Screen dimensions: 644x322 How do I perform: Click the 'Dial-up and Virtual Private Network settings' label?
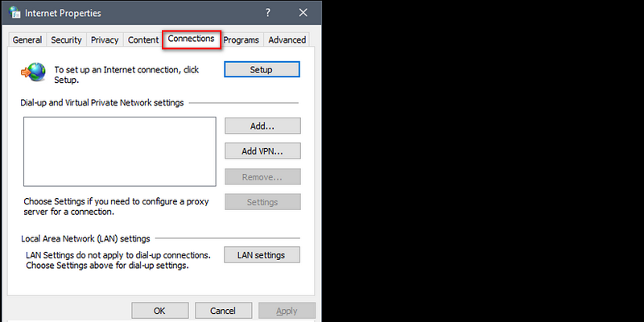102,103
